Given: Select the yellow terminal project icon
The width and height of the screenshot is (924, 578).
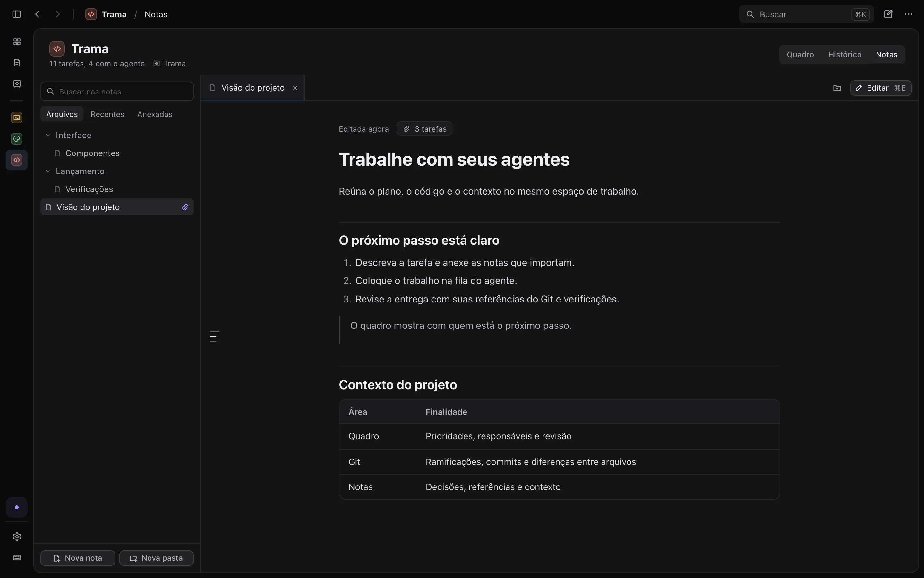Looking at the screenshot, I should (x=16, y=117).
